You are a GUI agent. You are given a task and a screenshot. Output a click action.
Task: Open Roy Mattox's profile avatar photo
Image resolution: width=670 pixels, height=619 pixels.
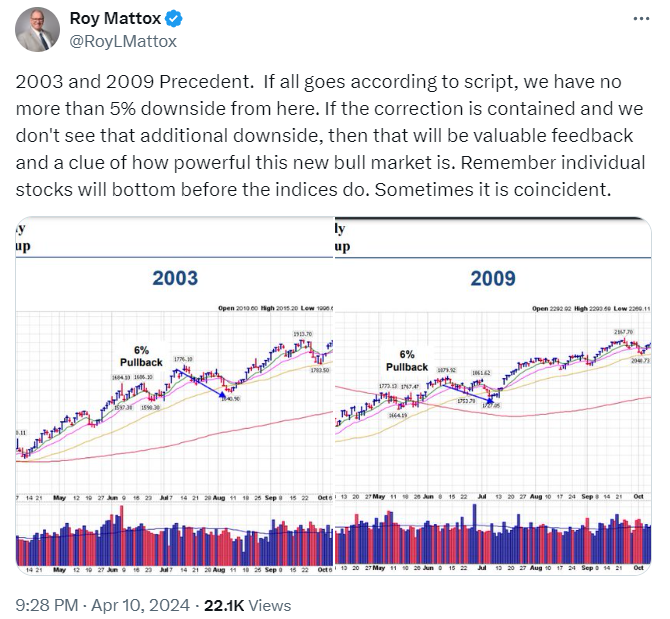pos(36,28)
